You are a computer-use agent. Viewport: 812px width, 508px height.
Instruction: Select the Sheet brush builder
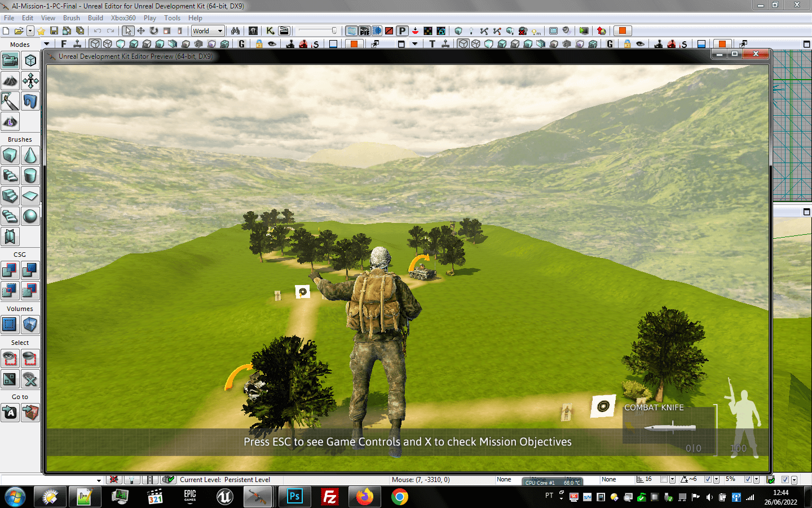(x=30, y=196)
